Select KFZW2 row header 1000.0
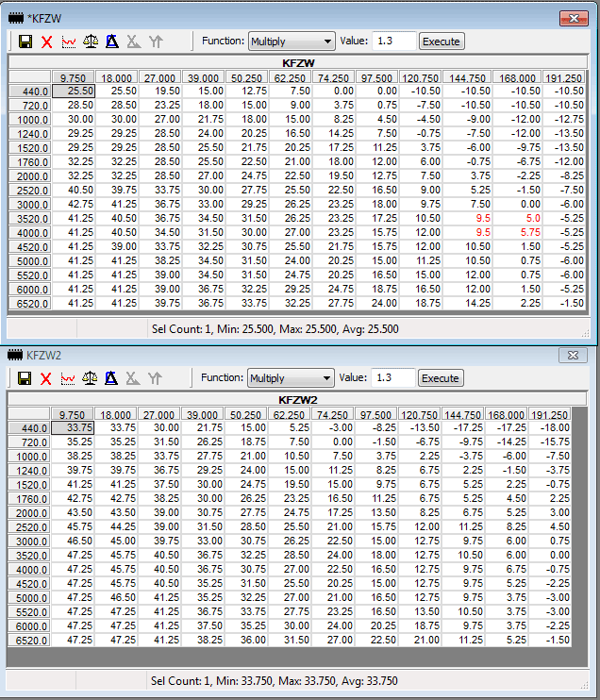The height and width of the screenshot is (700, 600). coord(29,457)
